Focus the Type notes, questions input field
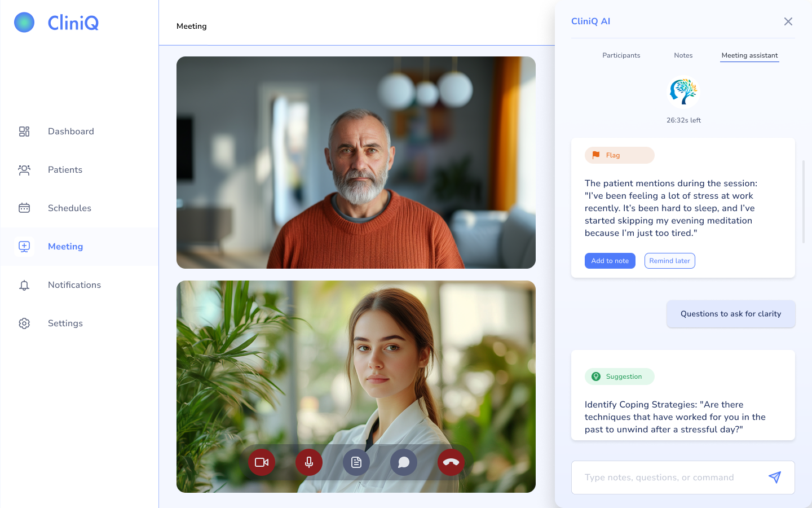Image resolution: width=812 pixels, height=508 pixels. [x=668, y=478]
